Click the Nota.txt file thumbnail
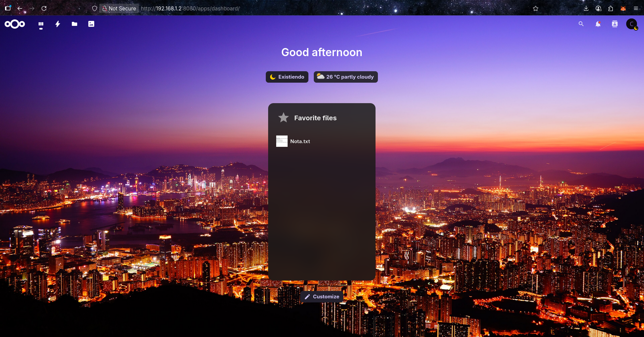The width and height of the screenshot is (644, 337). click(x=282, y=141)
